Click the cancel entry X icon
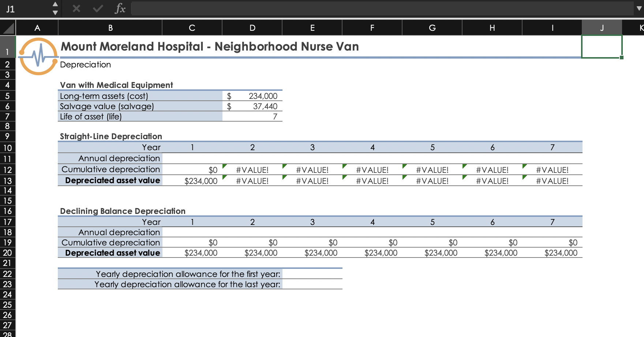 [x=76, y=8]
